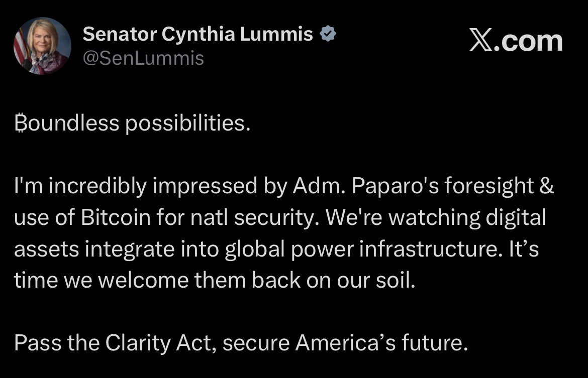Click the blue verified checkmark badge
This screenshot has height=378, width=588.
pos(328,34)
